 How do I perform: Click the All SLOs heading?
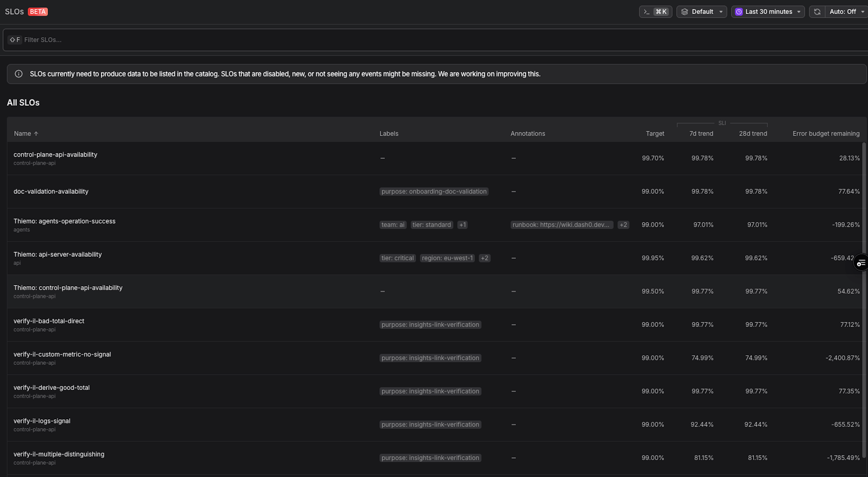[23, 103]
